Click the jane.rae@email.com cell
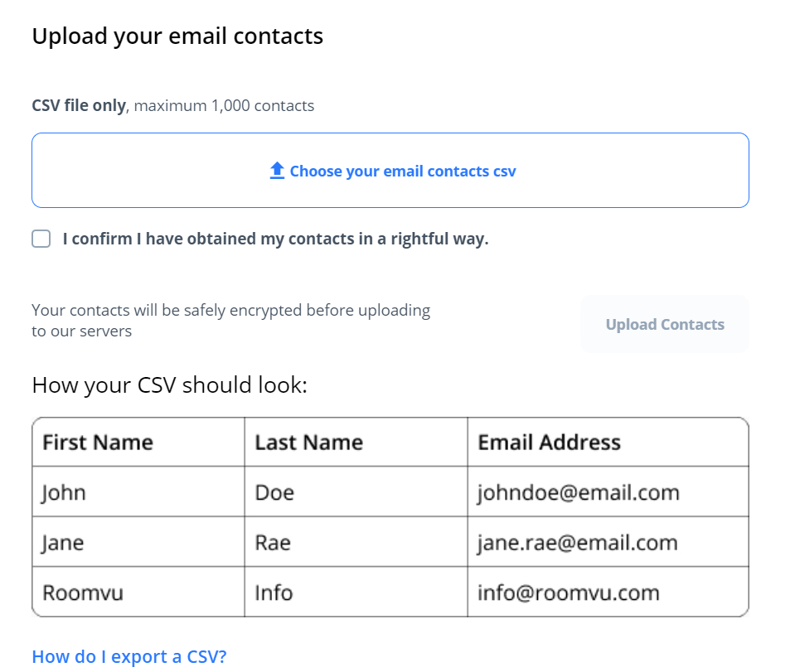Screen dimensions: 795x672 pos(577,543)
